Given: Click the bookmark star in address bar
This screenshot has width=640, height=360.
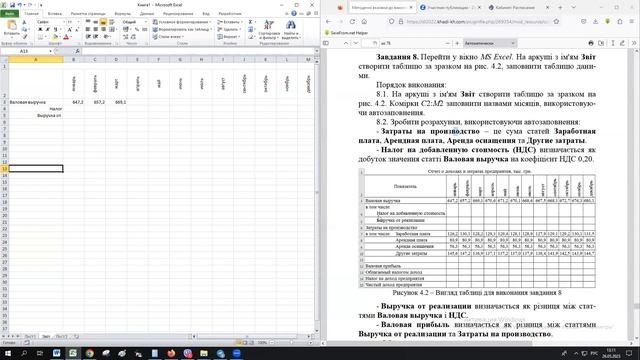Looking at the screenshot, I should [x=556, y=22].
